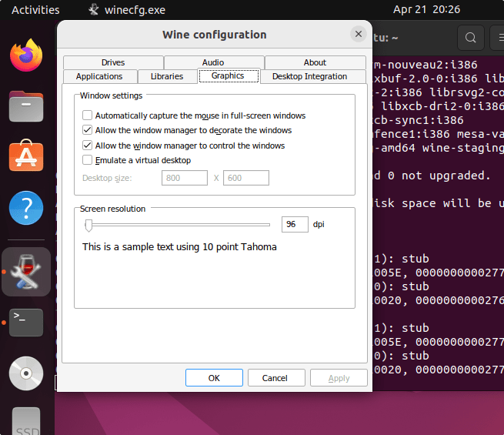
Task: Switch to the Drives tab
Action: point(112,62)
